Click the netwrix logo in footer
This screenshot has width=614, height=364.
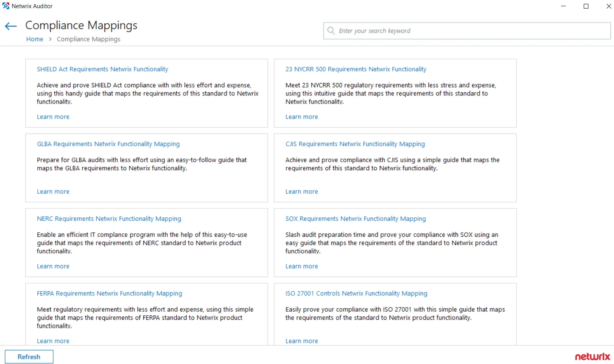[x=593, y=357]
